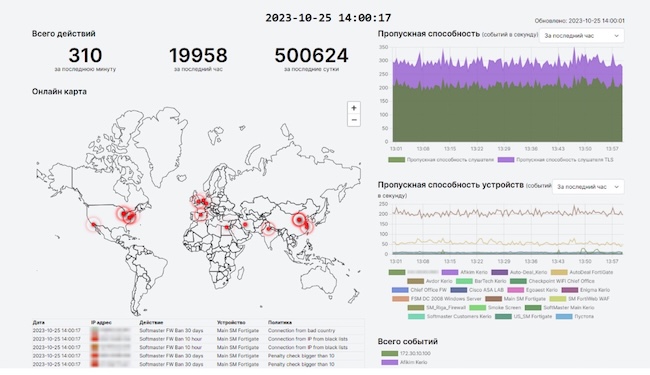
Task: Click the 19958 last-hour actions counter
Action: 198,55
